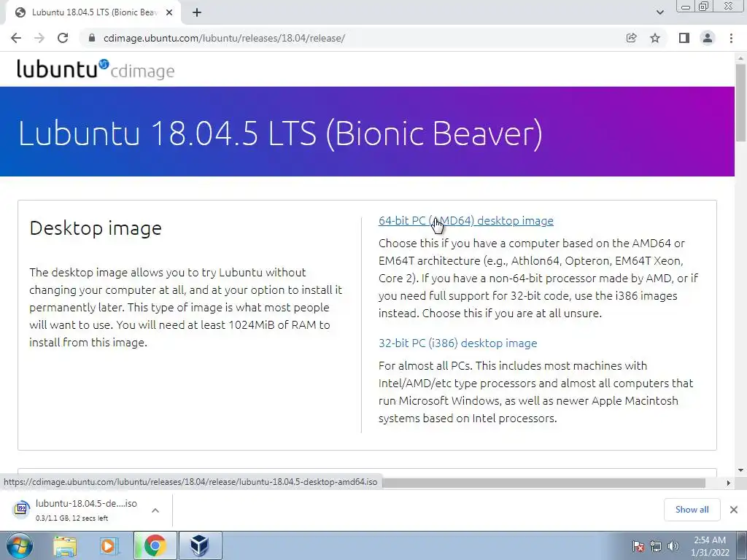Open the volume speaker icon
Screen dimensions: 747x560
point(673,546)
